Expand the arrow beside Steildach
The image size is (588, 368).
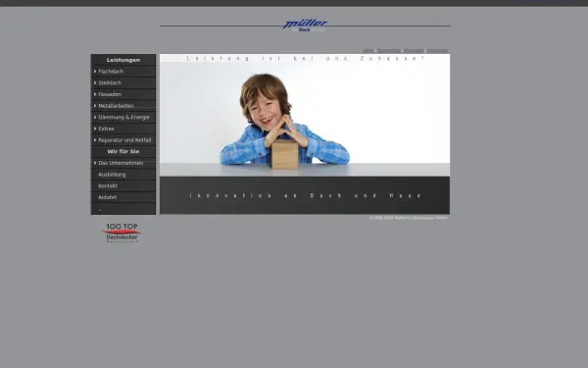pos(95,82)
